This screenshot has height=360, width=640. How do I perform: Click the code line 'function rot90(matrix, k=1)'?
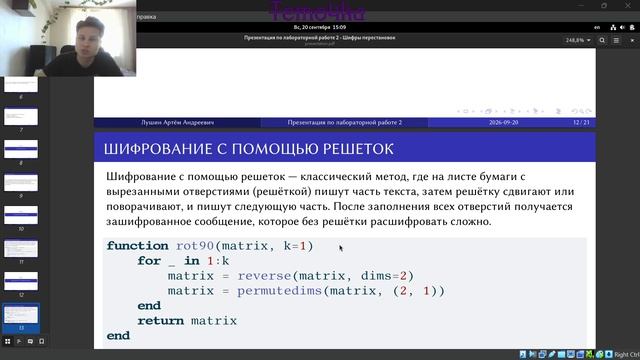pos(210,246)
